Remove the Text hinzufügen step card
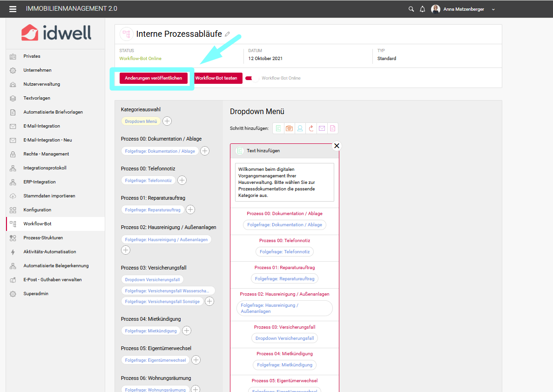 337,146
